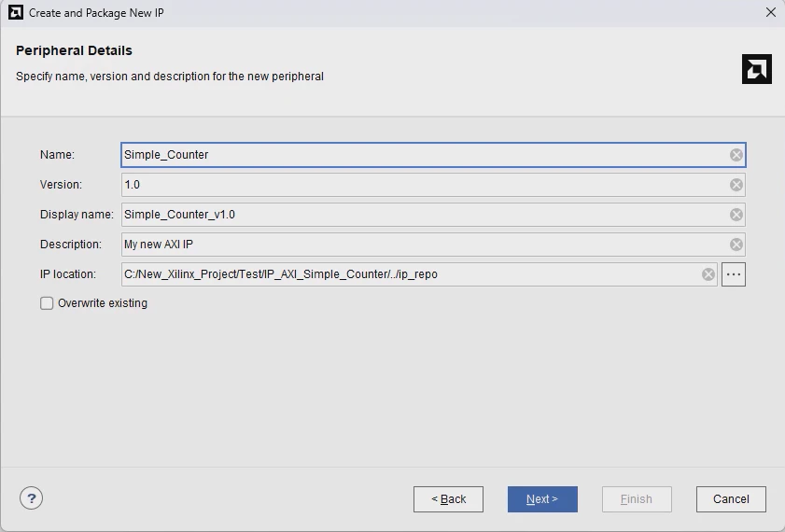Click the IP location path field
The width and height of the screenshot is (785, 532).
click(411, 274)
